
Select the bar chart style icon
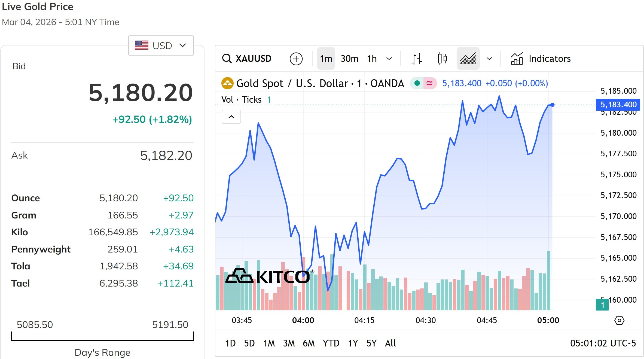click(x=416, y=59)
